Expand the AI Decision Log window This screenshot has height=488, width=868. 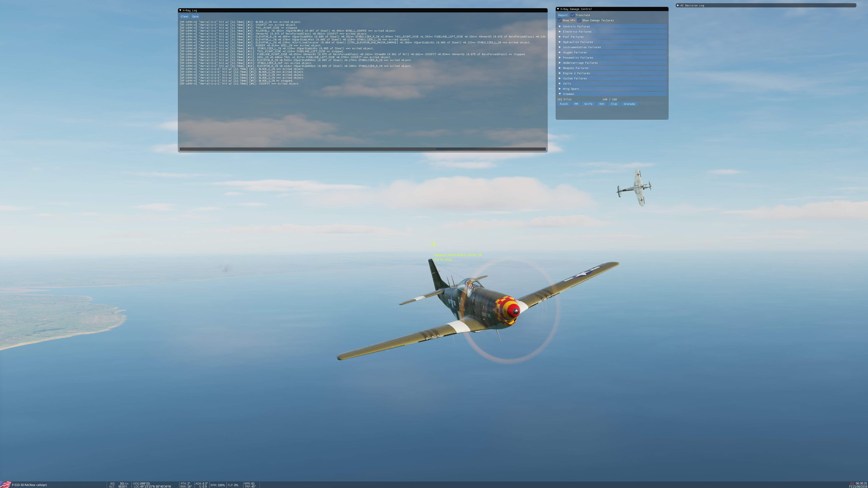(678, 5)
